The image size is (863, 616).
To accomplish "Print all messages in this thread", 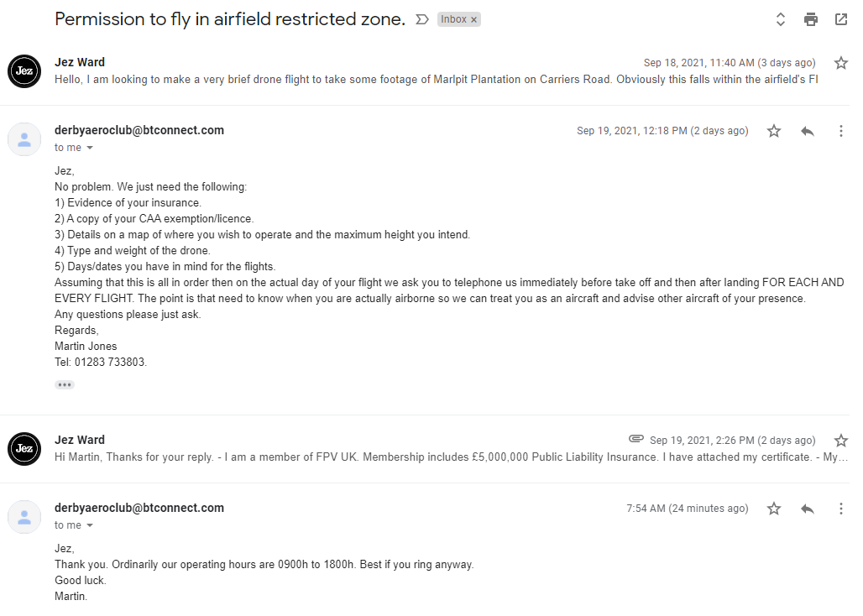I will 810,19.
